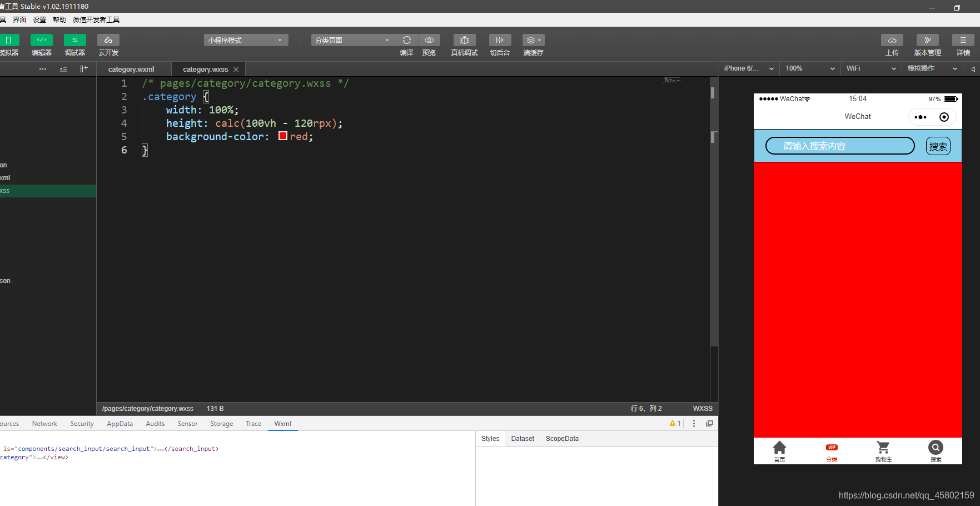Tap the 搜索 magnifier tab in simulator
Viewport: 980px width, 506px height.
pyautogui.click(x=936, y=452)
